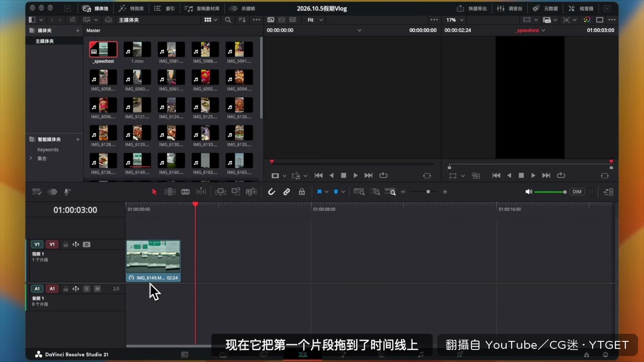Mute audio track A1 with M button
The width and height of the screenshot is (644, 362).
tap(97, 289)
